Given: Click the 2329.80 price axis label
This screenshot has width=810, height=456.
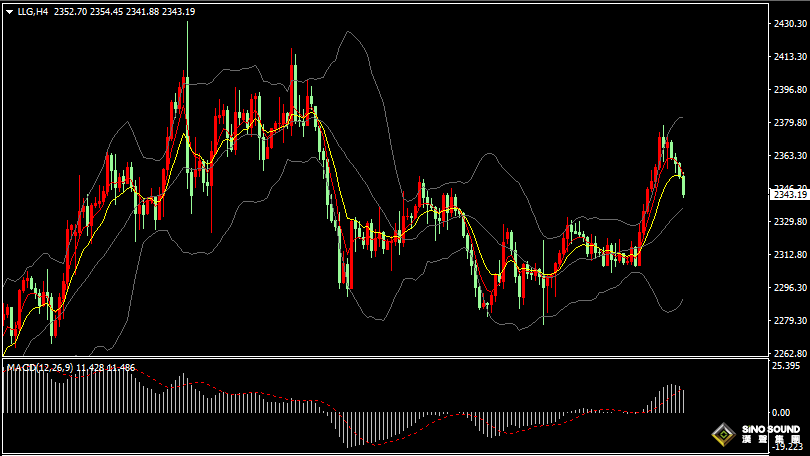Looking at the screenshot, I should [x=789, y=222].
